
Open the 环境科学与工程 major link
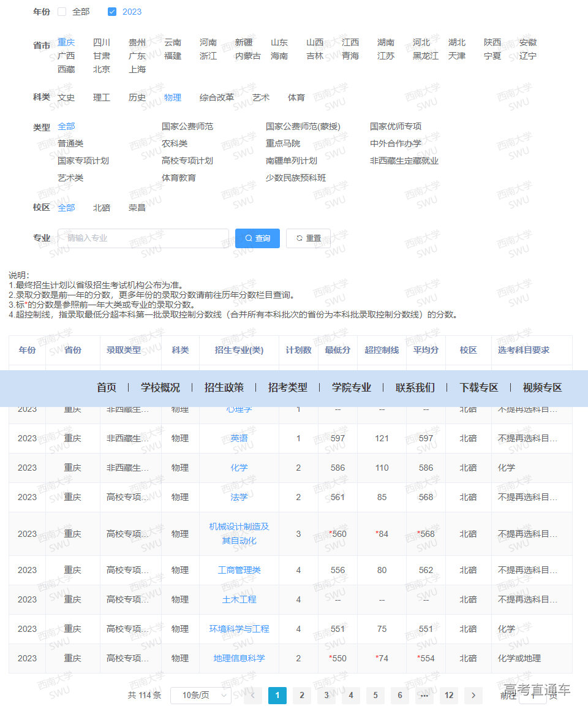239,629
